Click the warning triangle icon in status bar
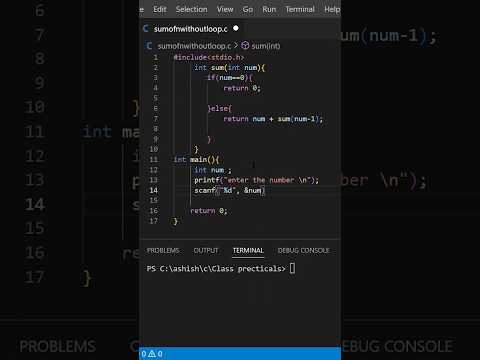 [x=152, y=353]
